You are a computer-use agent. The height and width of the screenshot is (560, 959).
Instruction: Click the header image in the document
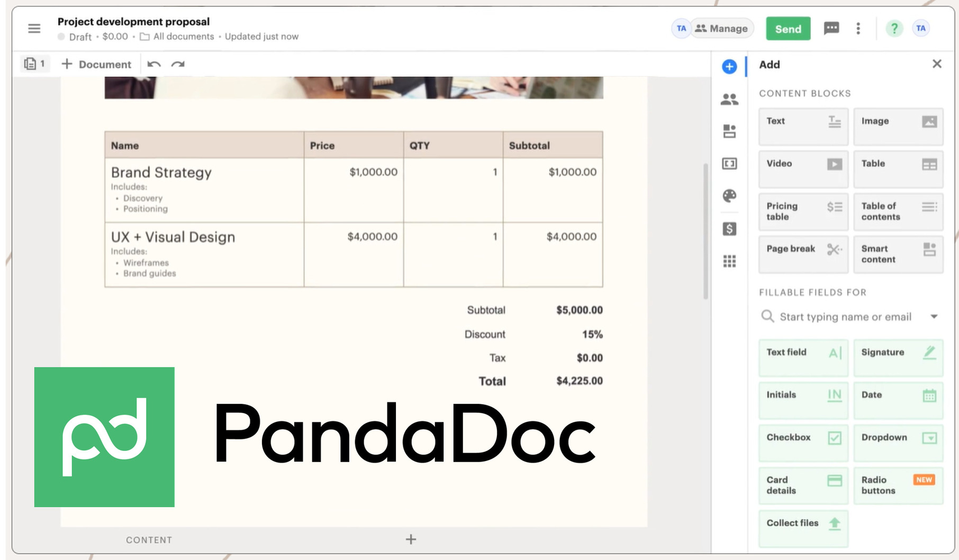pyautogui.click(x=354, y=87)
